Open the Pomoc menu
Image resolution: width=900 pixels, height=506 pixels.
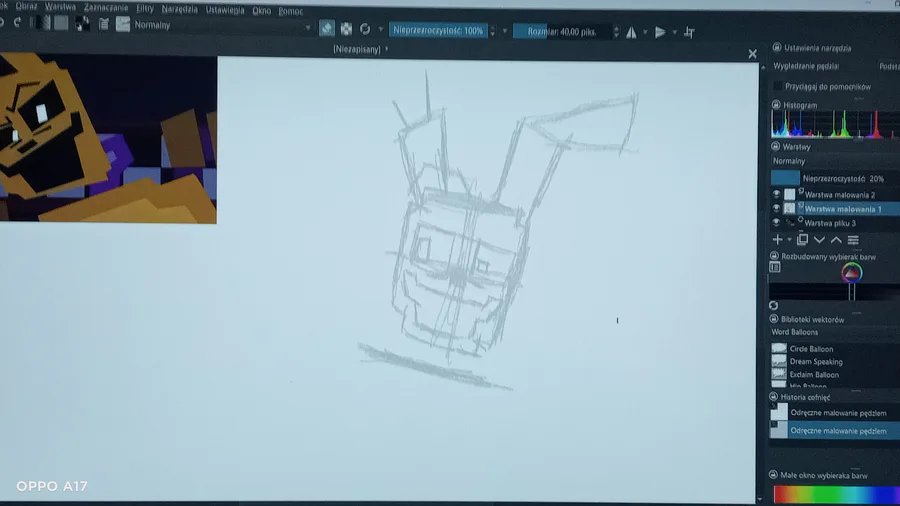click(290, 11)
